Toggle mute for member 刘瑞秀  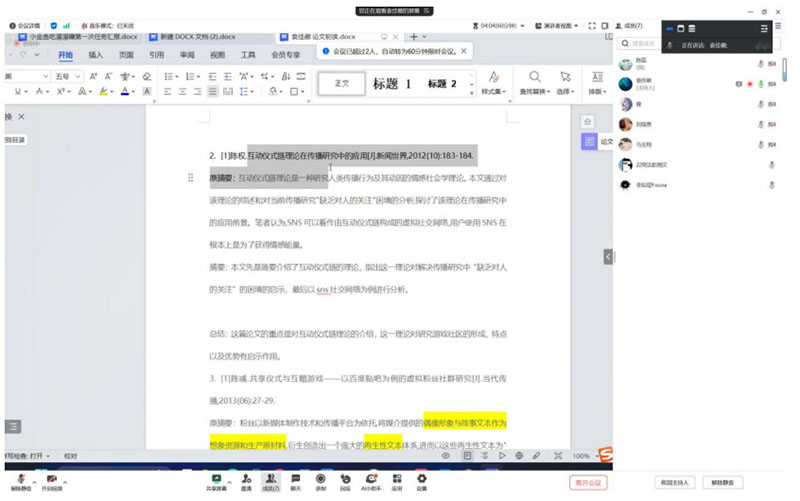(x=760, y=124)
